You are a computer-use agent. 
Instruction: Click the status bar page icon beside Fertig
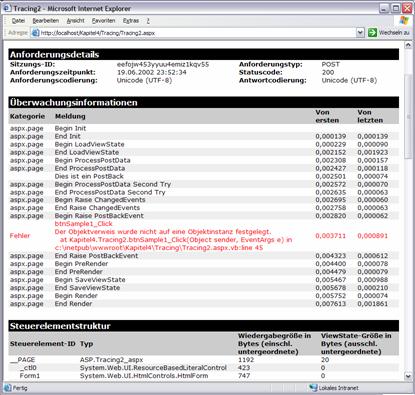(x=7, y=388)
